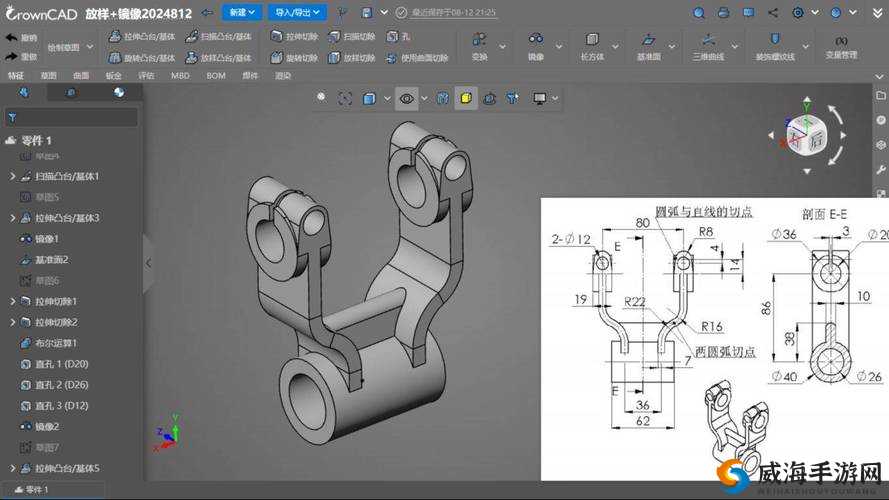The image size is (889, 500).
Task: Collapse the left panel with its edge handle
Action: (x=149, y=264)
